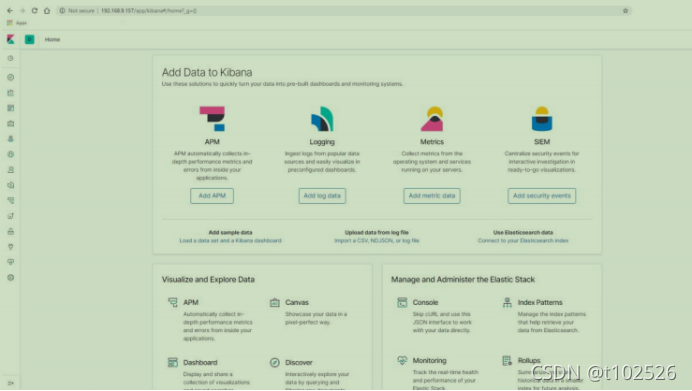
Task: Click Add Data to Kibana heading
Action: click(x=207, y=72)
